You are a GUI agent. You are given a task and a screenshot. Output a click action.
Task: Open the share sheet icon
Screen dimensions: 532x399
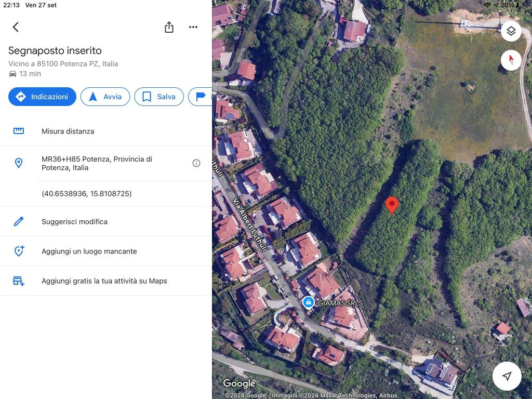[169, 27]
